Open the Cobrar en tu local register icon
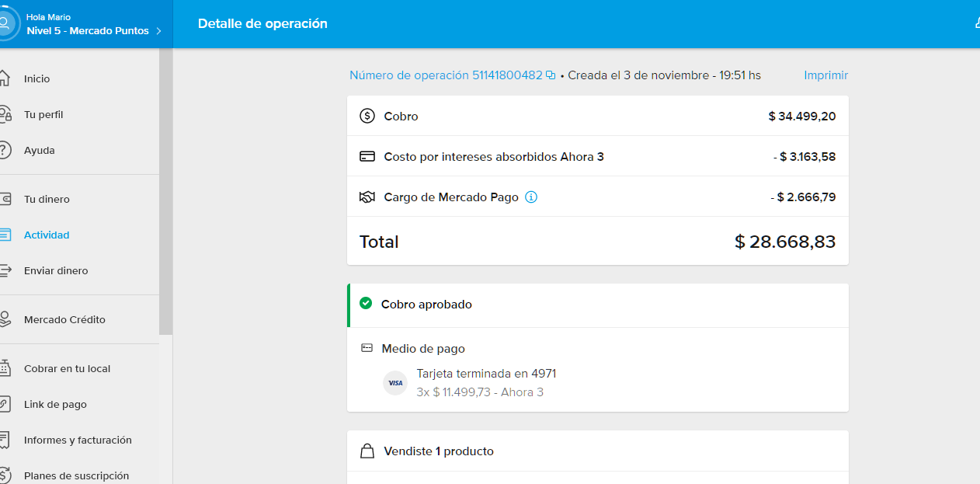This screenshot has height=484, width=980. click(x=4, y=368)
